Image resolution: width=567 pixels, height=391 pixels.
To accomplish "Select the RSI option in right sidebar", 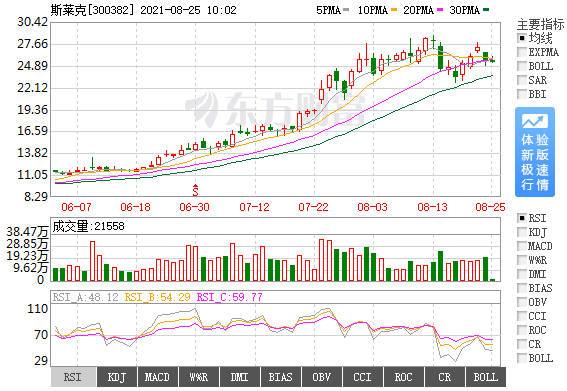I will click(x=522, y=218).
